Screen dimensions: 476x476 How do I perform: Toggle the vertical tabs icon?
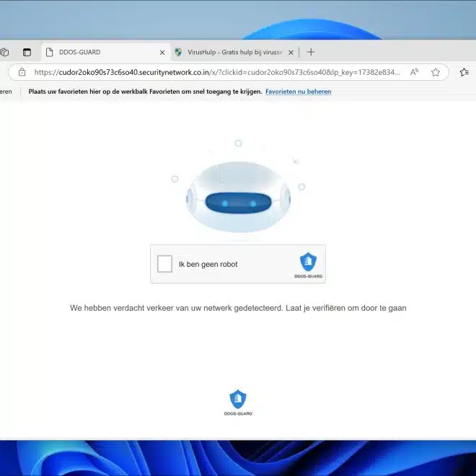coord(27,52)
